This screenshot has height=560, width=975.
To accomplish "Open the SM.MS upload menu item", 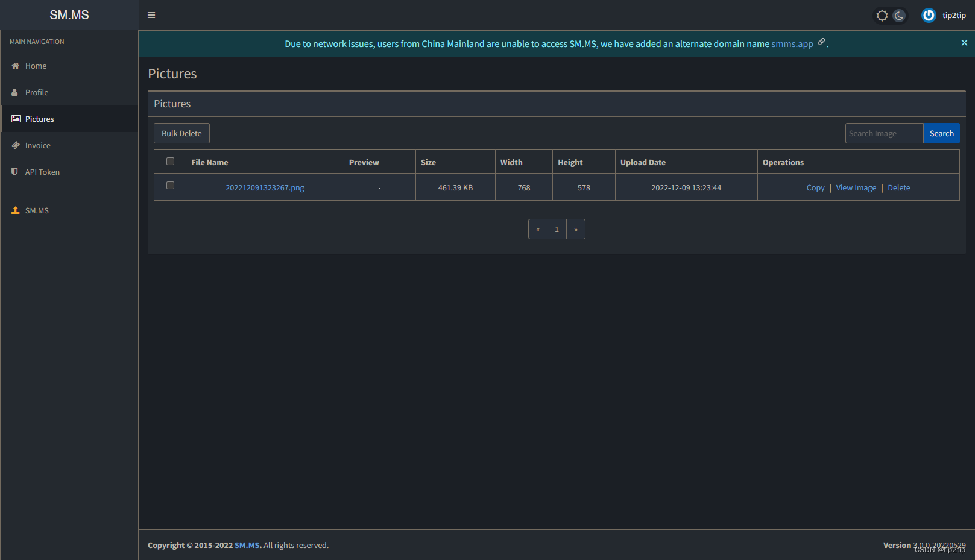I will [69, 210].
